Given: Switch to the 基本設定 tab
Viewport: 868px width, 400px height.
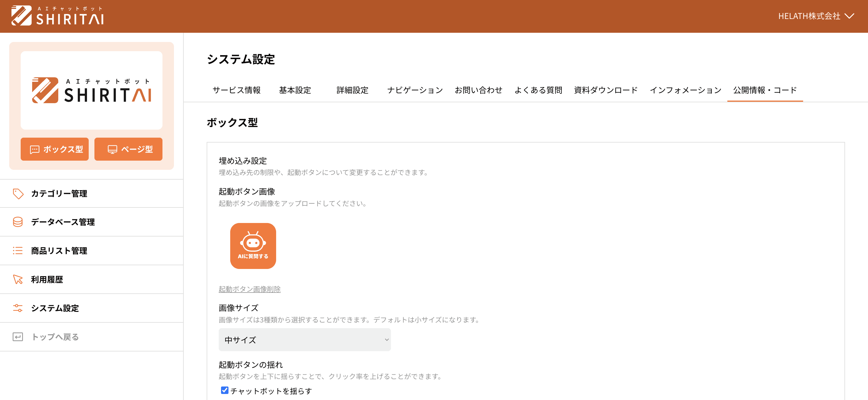Looking at the screenshot, I should pyautogui.click(x=295, y=90).
